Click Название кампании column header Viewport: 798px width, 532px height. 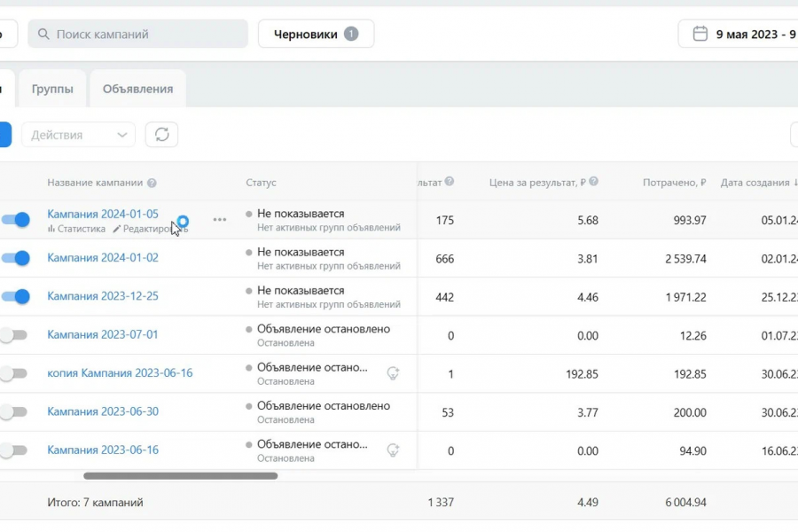95,183
